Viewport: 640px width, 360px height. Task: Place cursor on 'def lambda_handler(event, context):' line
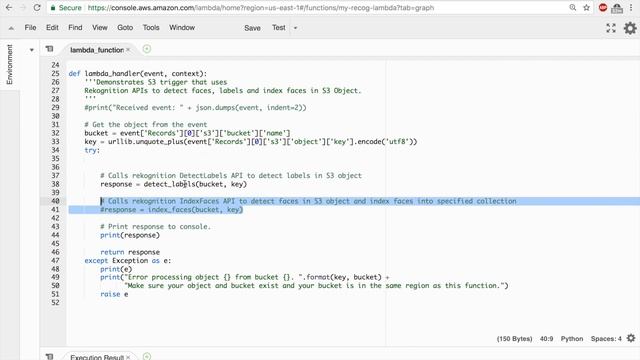(x=138, y=73)
